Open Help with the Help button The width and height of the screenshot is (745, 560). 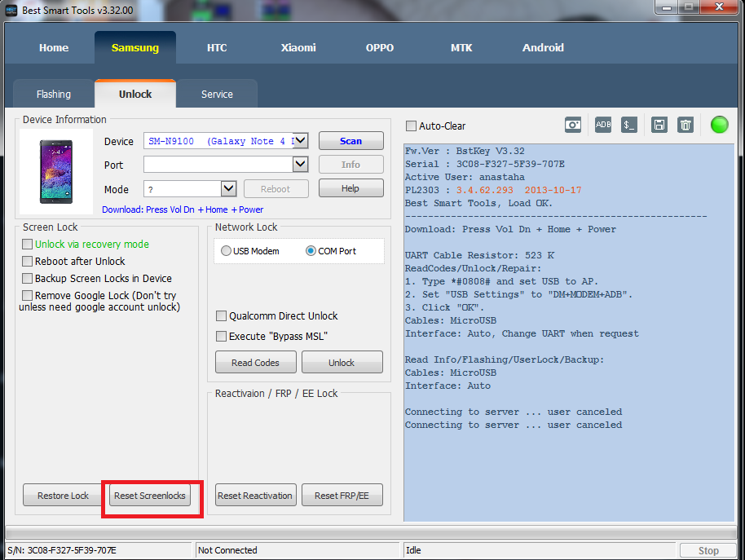[351, 188]
